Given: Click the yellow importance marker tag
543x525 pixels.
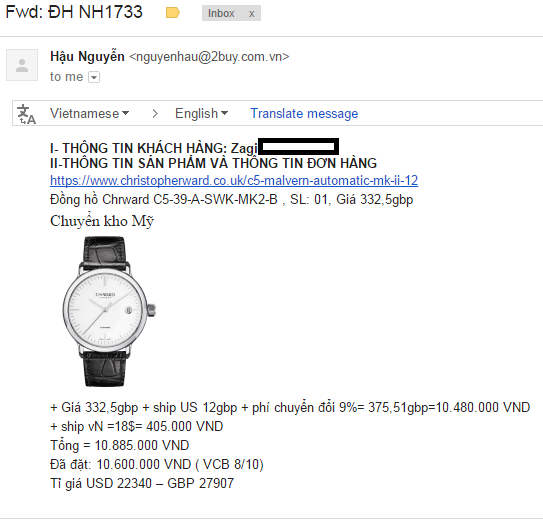Looking at the screenshot, I should tap(173, 13).
